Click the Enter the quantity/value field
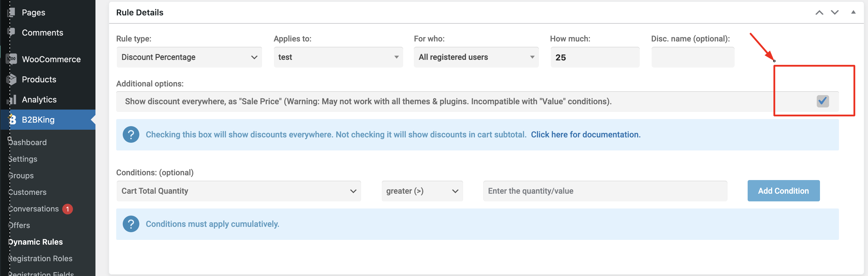The height and width of the screenshot is (276, 868). 605,191
